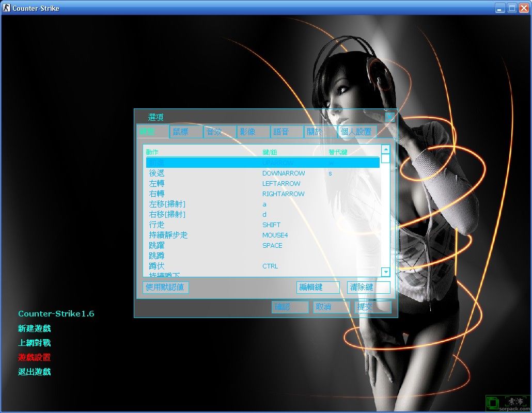
Task: Open the 音效 tab
Action: 220,132
